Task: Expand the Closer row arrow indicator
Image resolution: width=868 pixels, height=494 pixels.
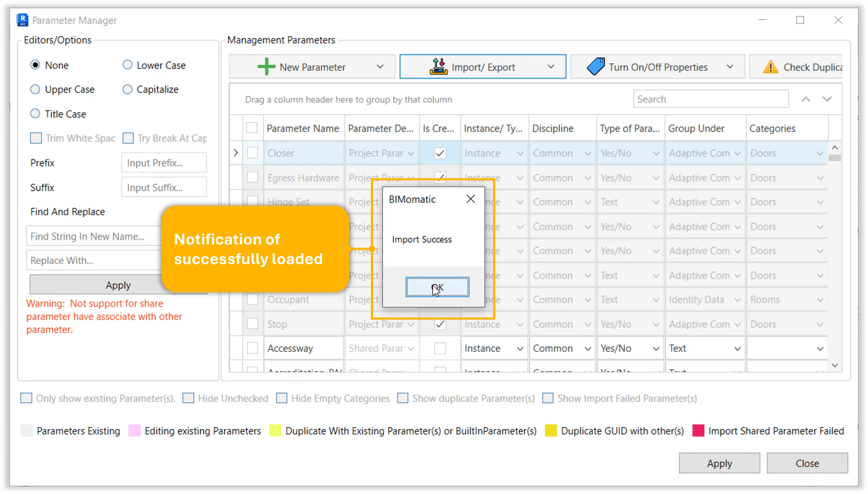Action: (x=236, y=153)
